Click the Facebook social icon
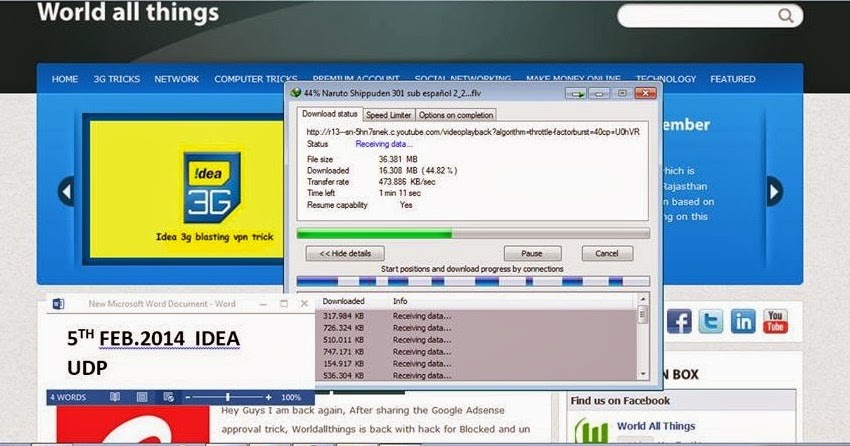The image size is (850, 446). pyautogui.click(x=679, y=321)
